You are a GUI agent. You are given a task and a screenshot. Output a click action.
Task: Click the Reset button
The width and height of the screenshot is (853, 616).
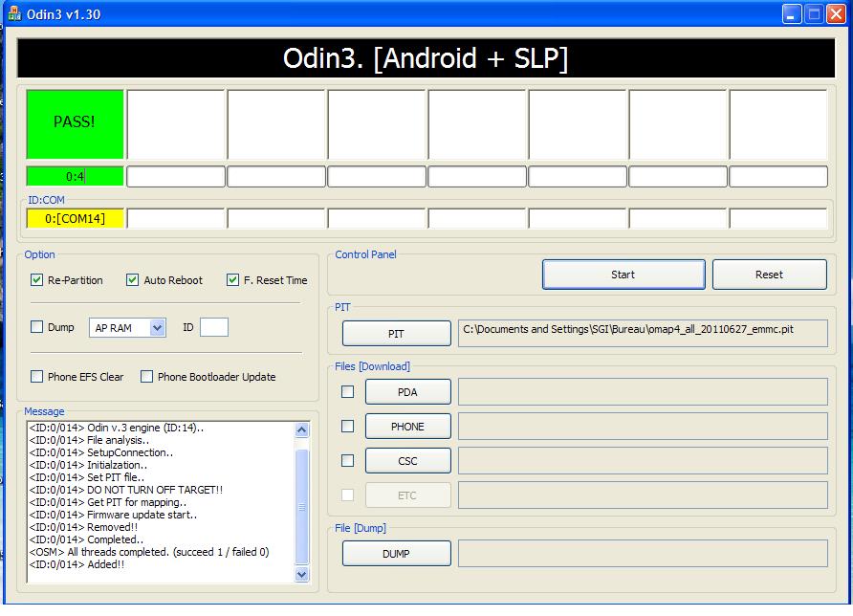click(x=769, y=275)
